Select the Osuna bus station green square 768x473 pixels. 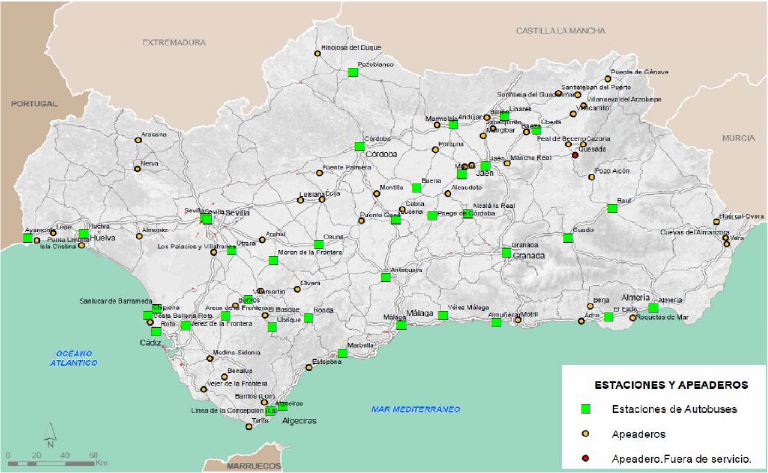click(319, 244)
